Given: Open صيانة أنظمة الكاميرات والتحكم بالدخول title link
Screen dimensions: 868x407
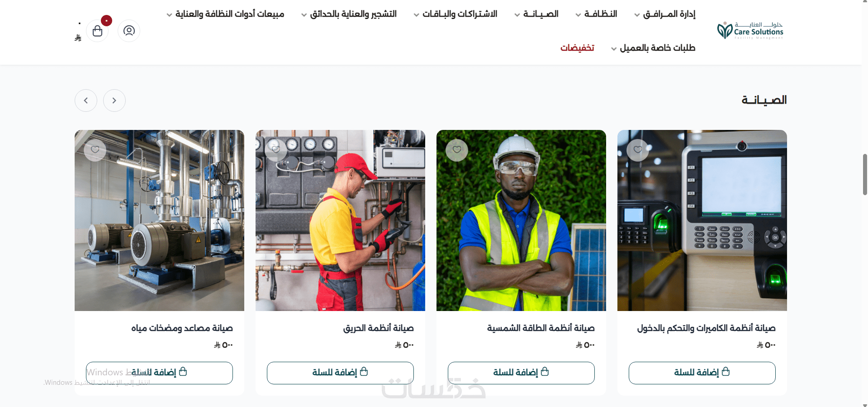Looking at the screenshot, I should (707, 328).
